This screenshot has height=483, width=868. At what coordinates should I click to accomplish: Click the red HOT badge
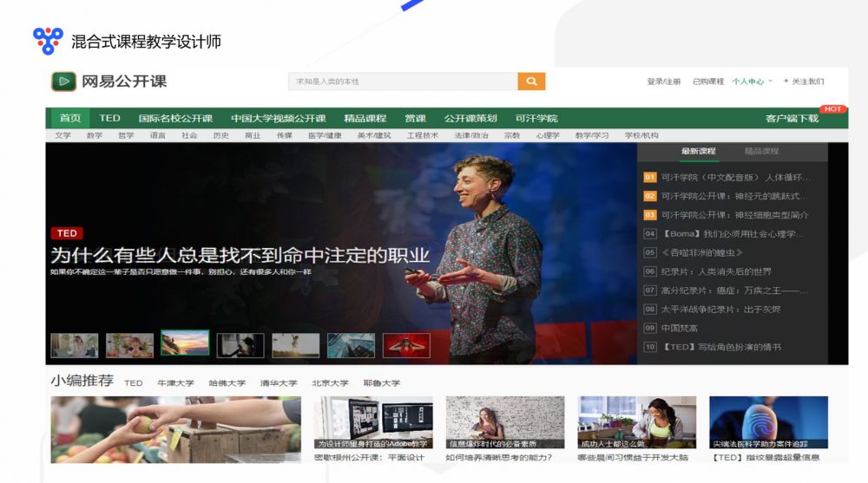tap(833, 109)
